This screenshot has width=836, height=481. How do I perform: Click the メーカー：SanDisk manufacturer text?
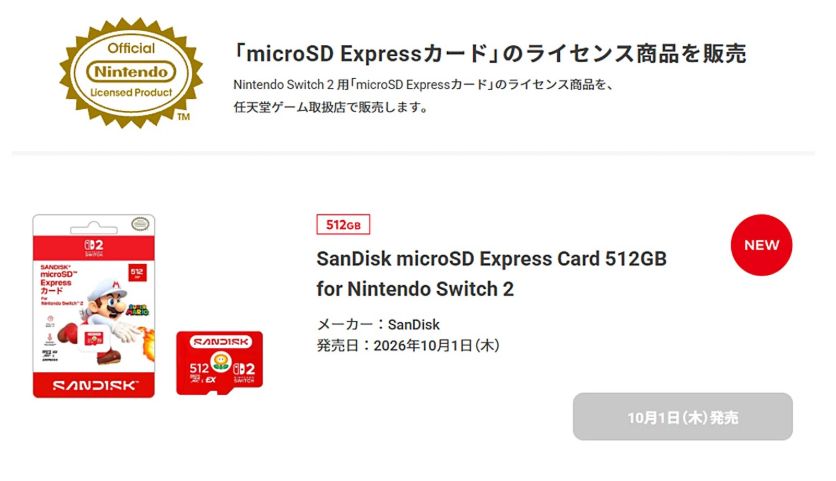pos(378,324)
